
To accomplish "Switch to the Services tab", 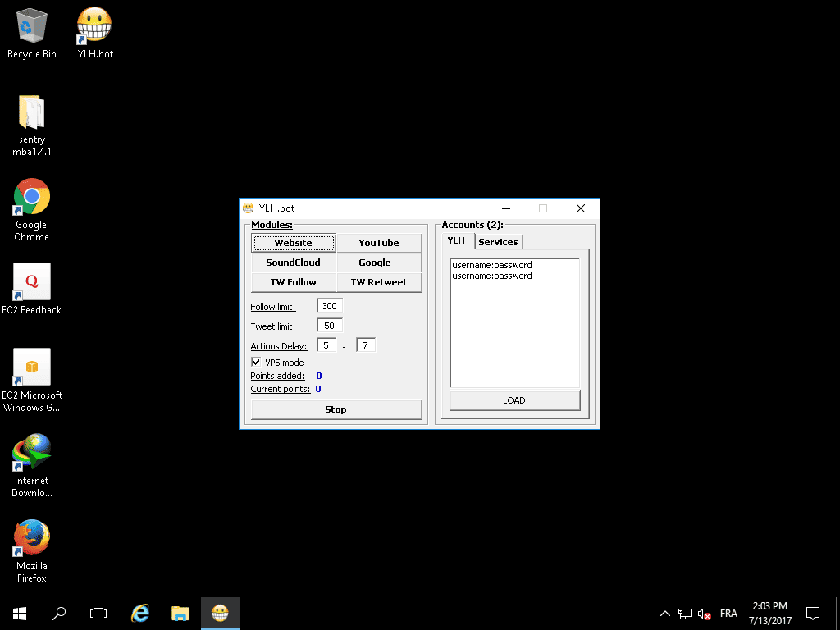I will [x=498, y=242].
